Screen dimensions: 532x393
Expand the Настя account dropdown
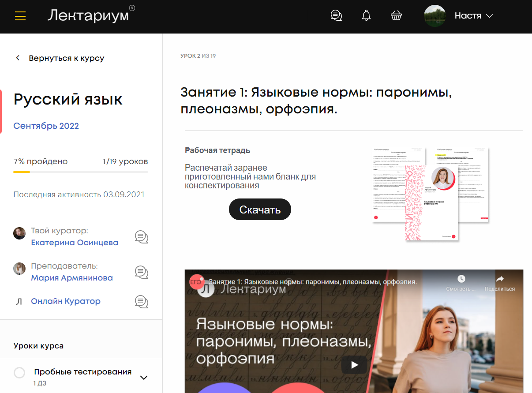pyautogui.click(x=474, y=16)
